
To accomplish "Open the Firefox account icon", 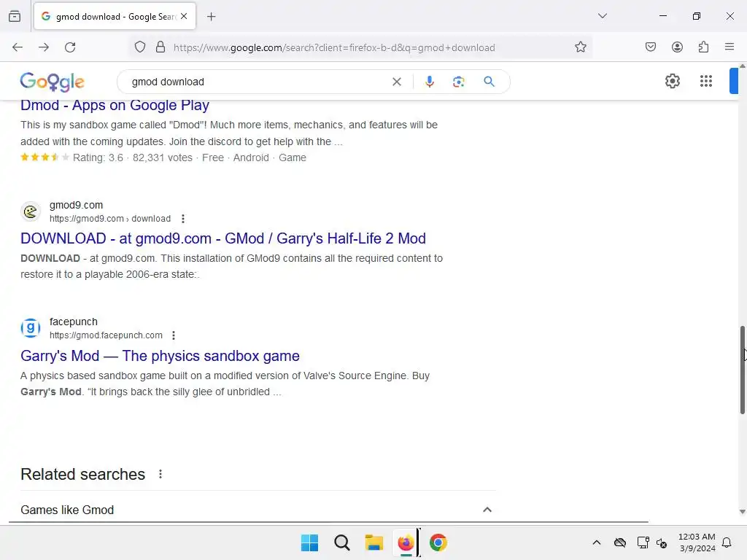I will click(x=677, y=47).
